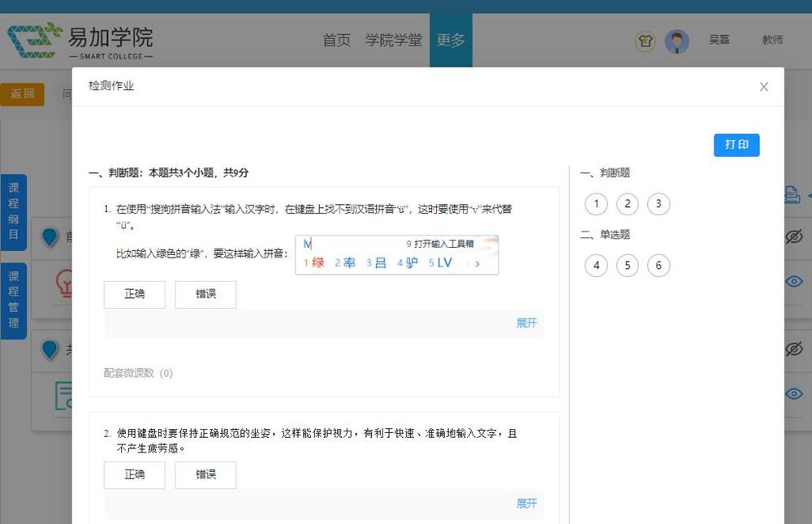Open the 课程纲目 side tab
The image size is (812, 524).
14,211
